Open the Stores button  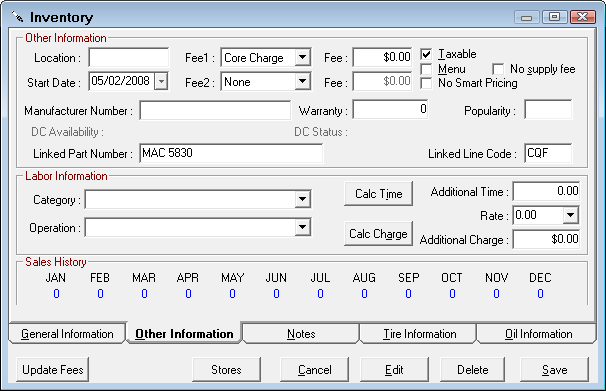[x=226, y=370]
